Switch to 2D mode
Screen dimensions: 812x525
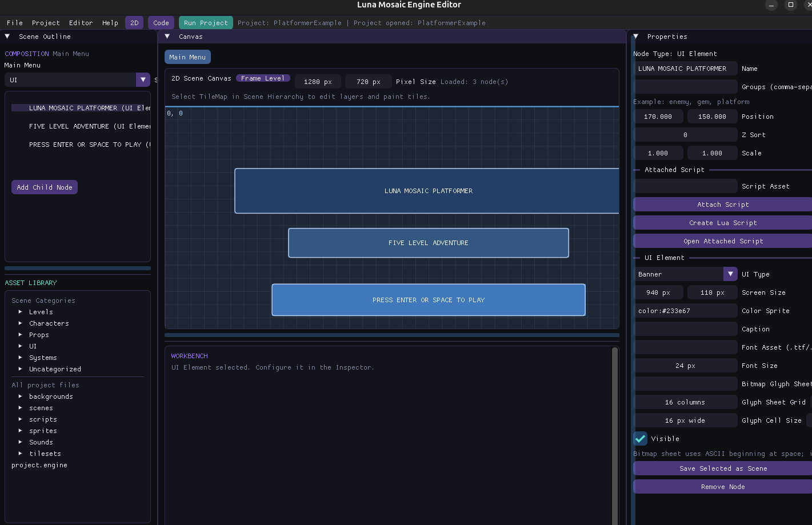click(135, 23)
